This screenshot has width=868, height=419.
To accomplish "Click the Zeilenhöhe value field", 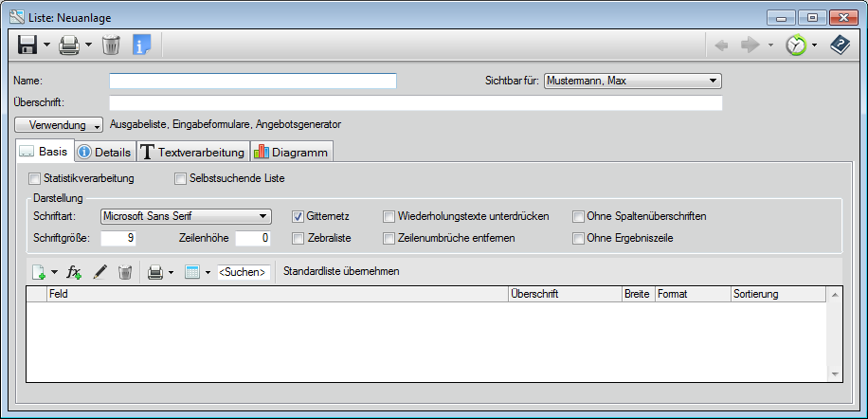I will pos(253,239).
